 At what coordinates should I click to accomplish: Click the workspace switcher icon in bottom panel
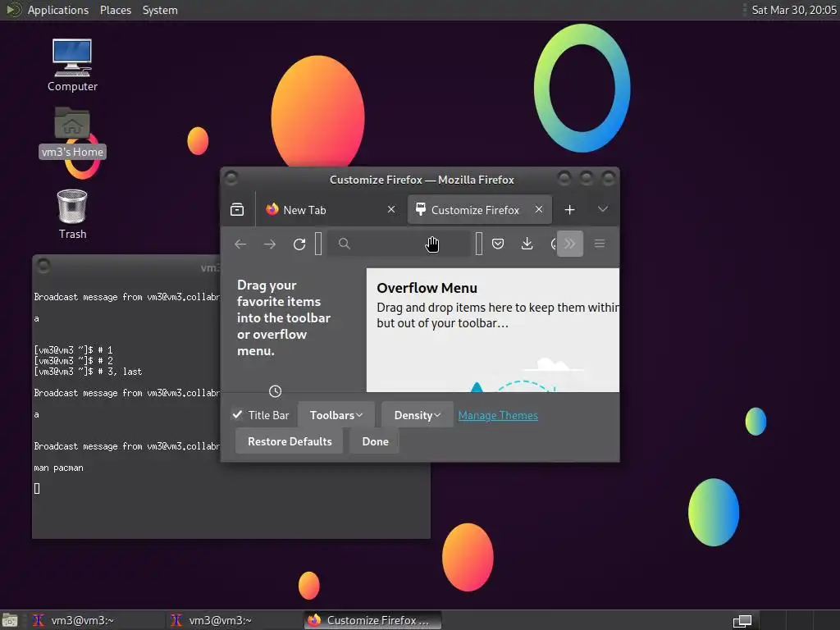pos(742,620)
